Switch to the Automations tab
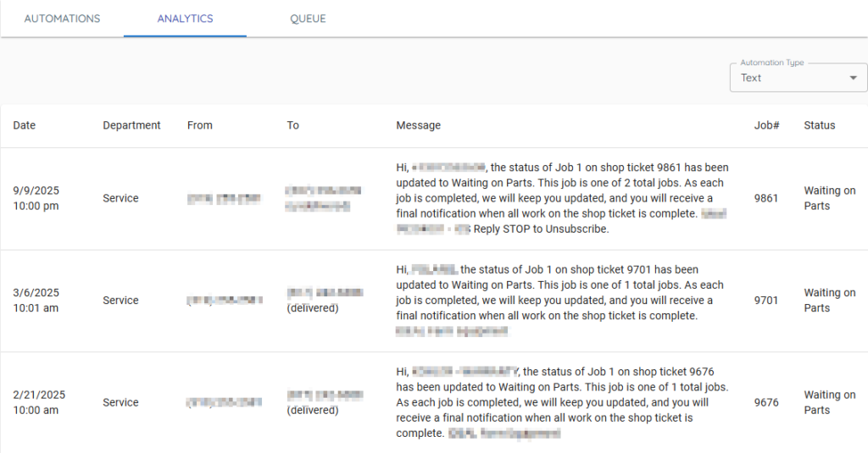Screen dimensions: 868x453 pyautogui.click(x=62, y=19)
